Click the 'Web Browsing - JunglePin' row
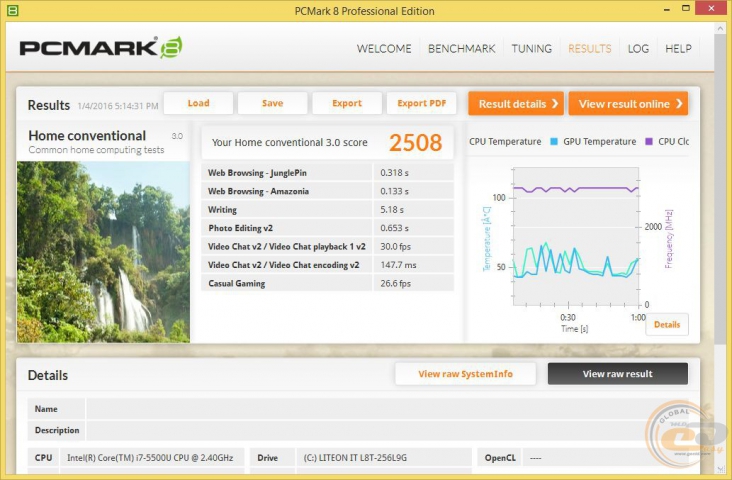 (327, 173)
